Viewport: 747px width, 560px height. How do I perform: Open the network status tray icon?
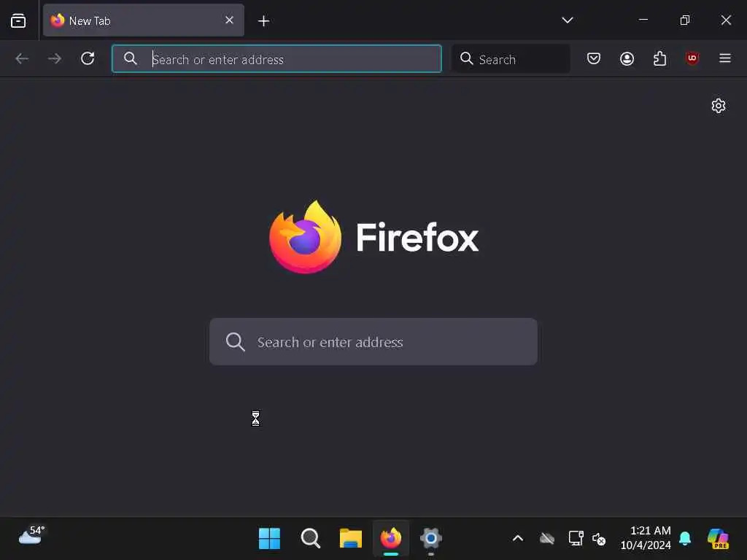coord(576,539)
